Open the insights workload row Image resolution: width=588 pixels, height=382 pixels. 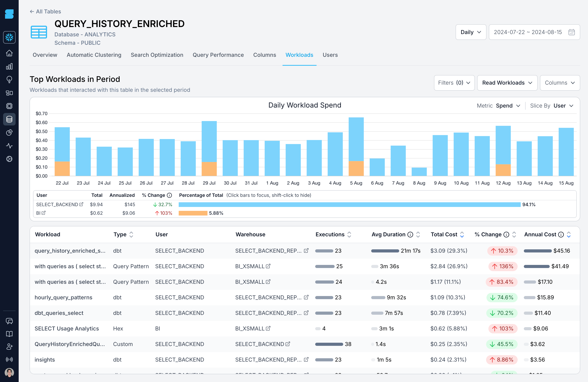point(305,359)
